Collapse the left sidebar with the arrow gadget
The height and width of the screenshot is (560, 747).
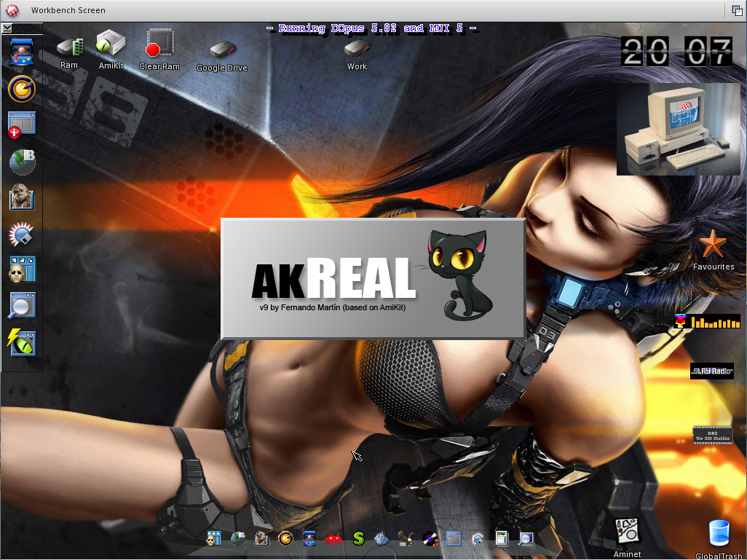pos(7,28)
